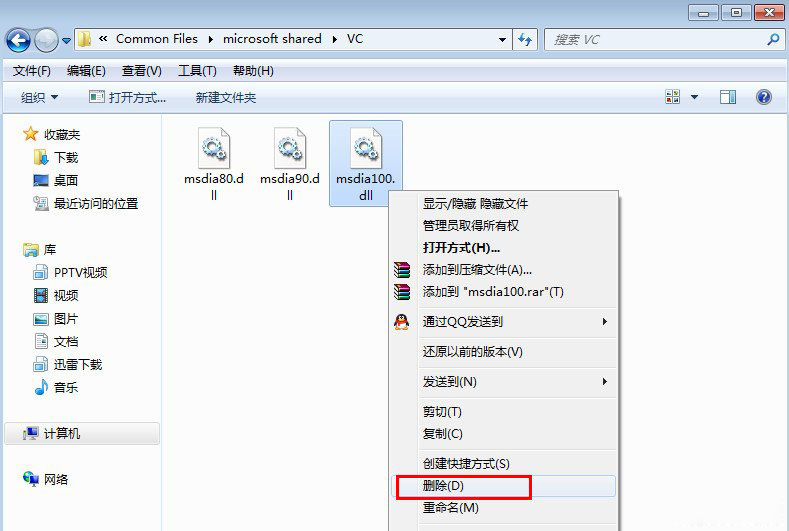
Task: Click 打开方式... toolbar button
Action: (127, 97)
